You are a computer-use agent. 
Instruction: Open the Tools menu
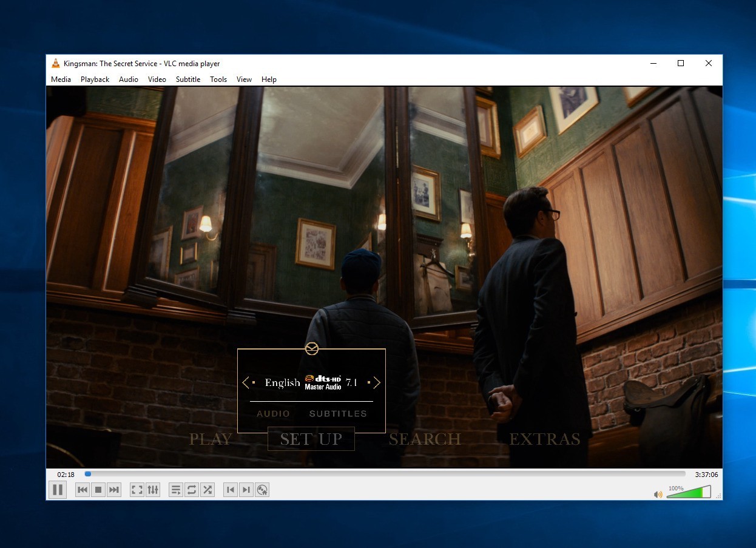(218, 79)
